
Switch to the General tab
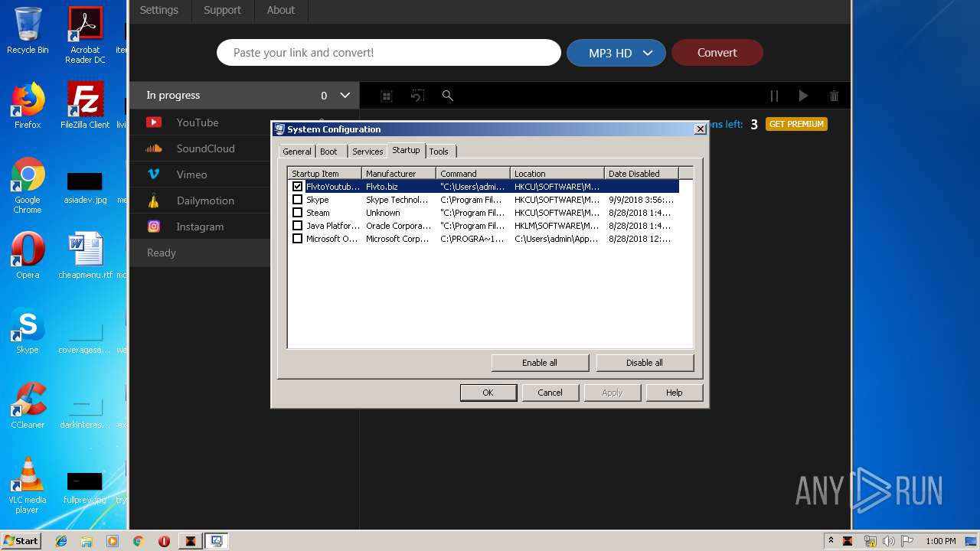pos(297,152)
